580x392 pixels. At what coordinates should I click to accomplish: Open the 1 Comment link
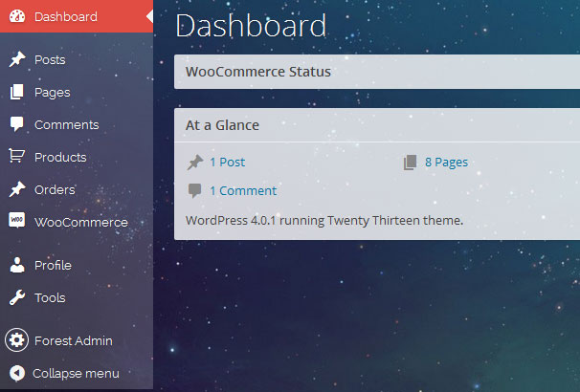pyautogui.click(x=243, y=190)
